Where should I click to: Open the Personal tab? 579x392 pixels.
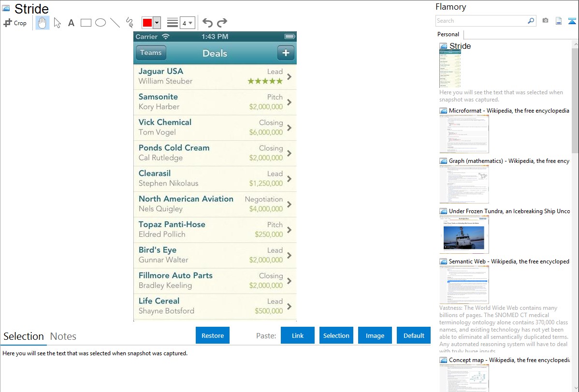[x=449, y=34]
